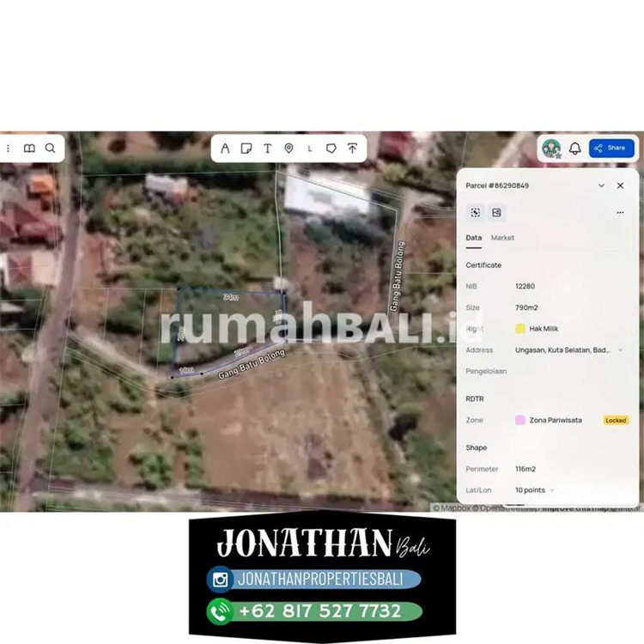Click the pink Zona Pariwisata color swatch
The height and width of the screenshot is (644, 644).
520,420
